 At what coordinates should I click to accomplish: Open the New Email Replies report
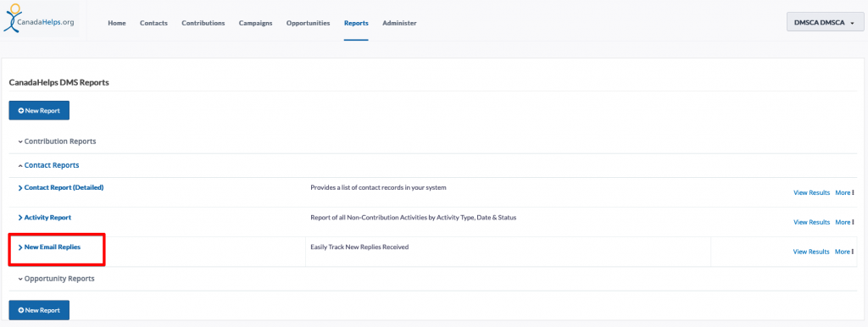(x=52, y=247)
